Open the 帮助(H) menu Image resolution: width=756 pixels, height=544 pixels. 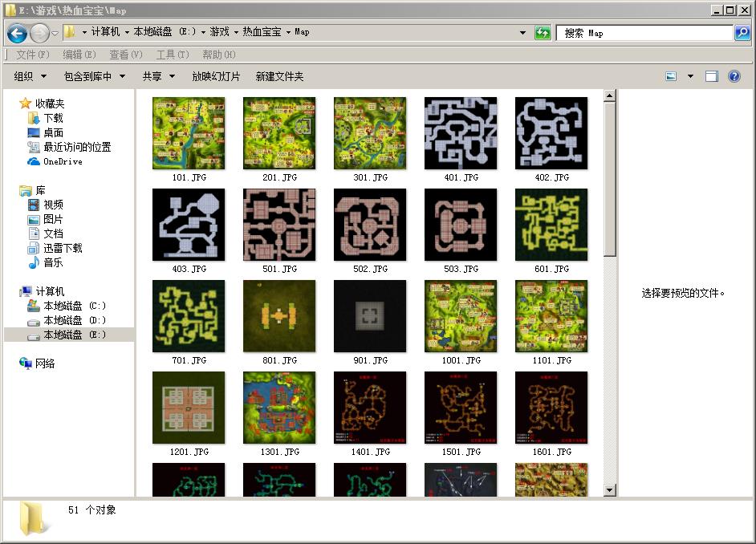(x=218, y=55)
